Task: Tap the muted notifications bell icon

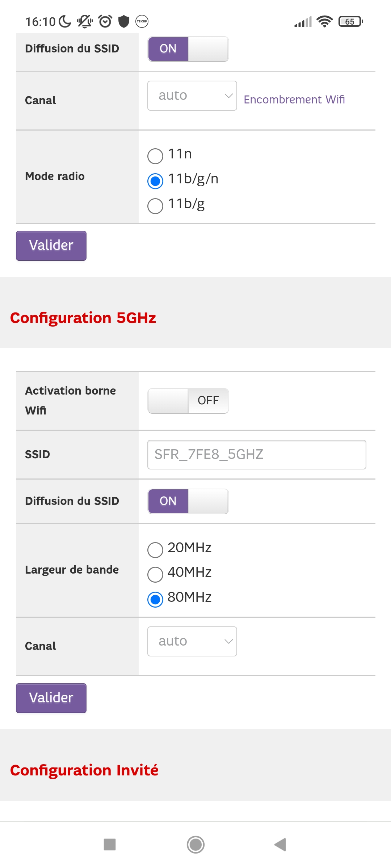Action: 85,22
